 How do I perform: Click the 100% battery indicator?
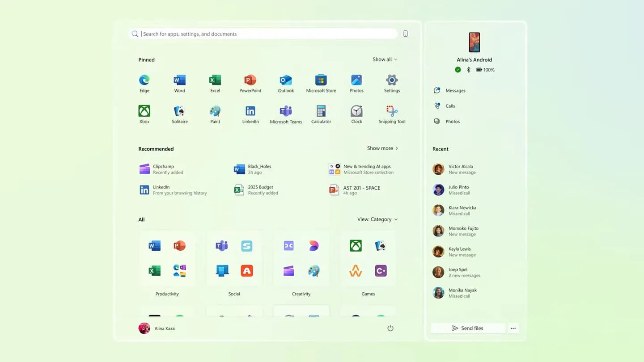click(486, 70)
